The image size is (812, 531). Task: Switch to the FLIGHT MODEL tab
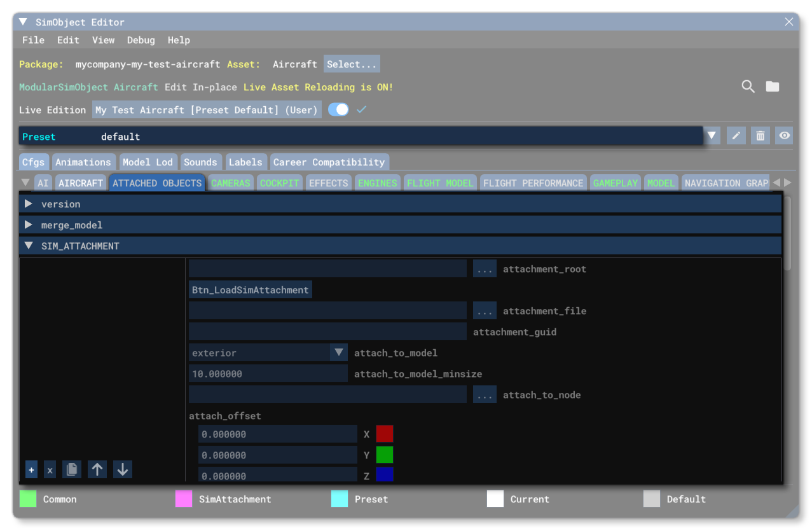[440, 183]
